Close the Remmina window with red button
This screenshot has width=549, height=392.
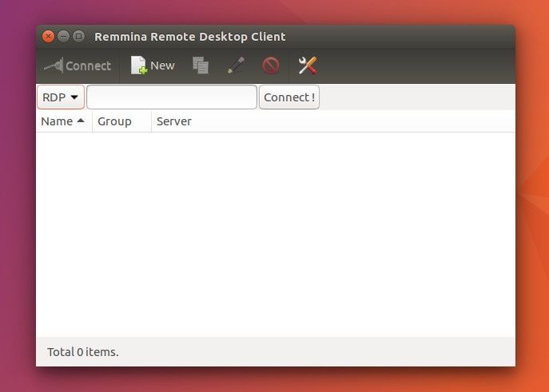coord(48,37)
